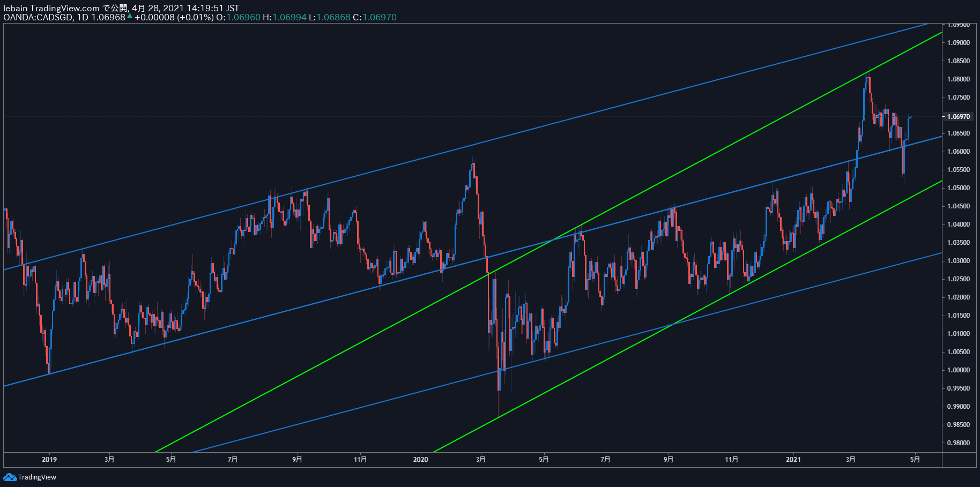Click TradingView.com in the header line

[x=65, y=8]
